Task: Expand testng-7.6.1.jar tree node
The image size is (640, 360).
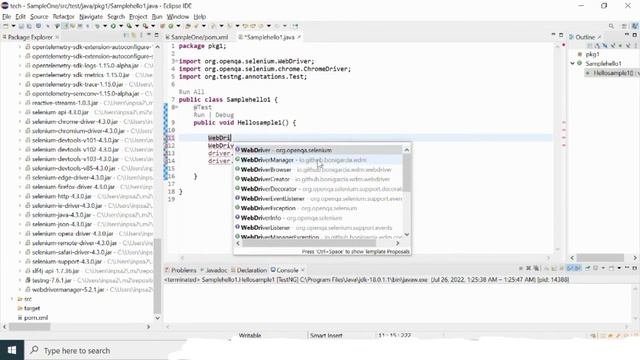Action: 20,280
